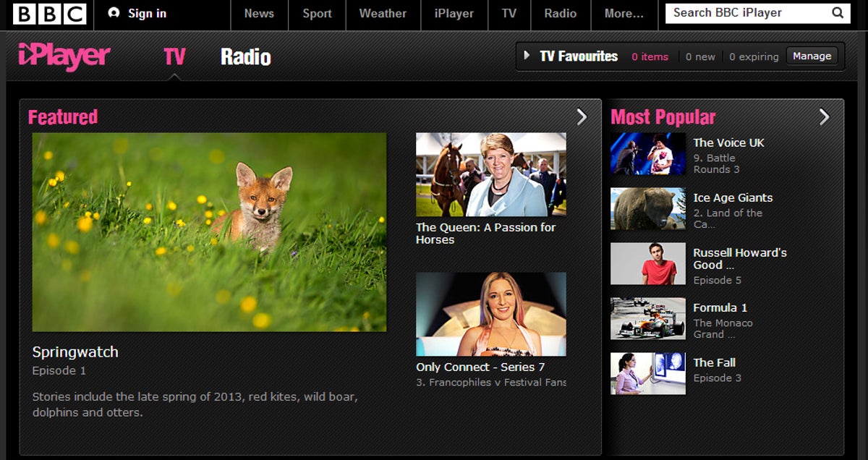Expand TV Favourites with the triangle

click(x=527, y=56)
